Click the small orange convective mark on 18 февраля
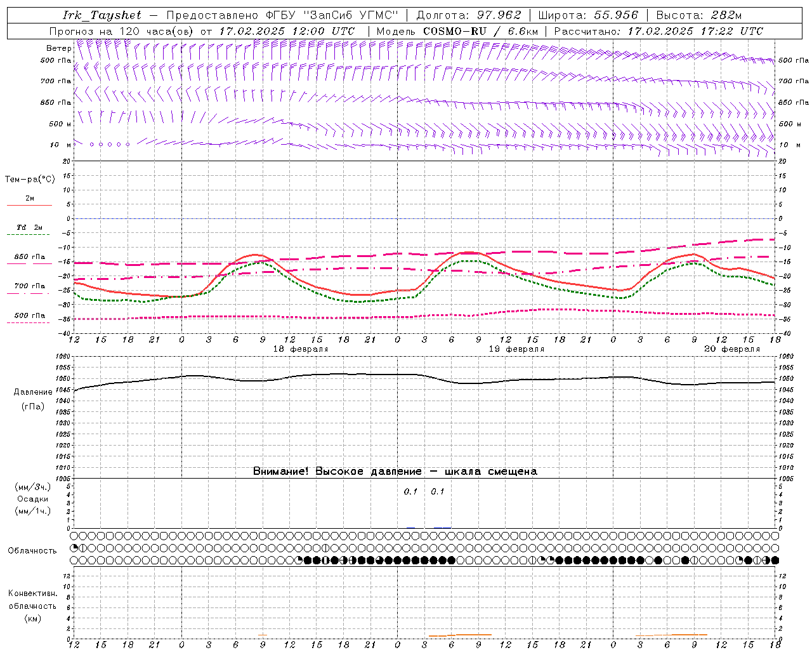Screen dimensions: 812x650 pos(262,635)
